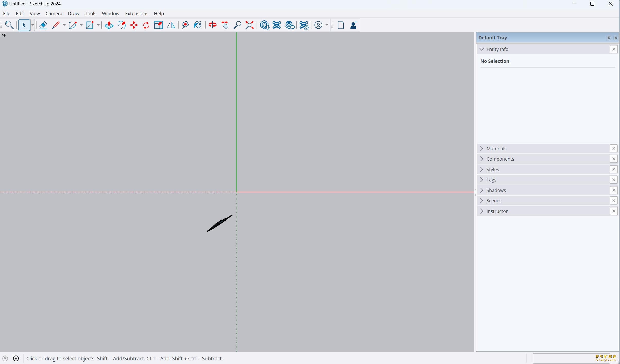Open the Extension Warehouse icon
The height and width of the screenshot is (364, 620).
pyautogui.click(x=277, y=25)
